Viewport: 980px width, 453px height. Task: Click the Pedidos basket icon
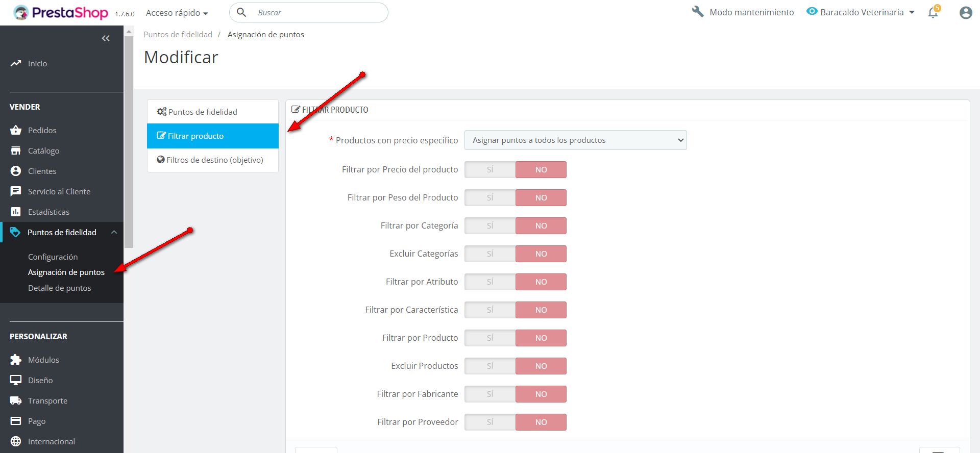pos(16,130)
